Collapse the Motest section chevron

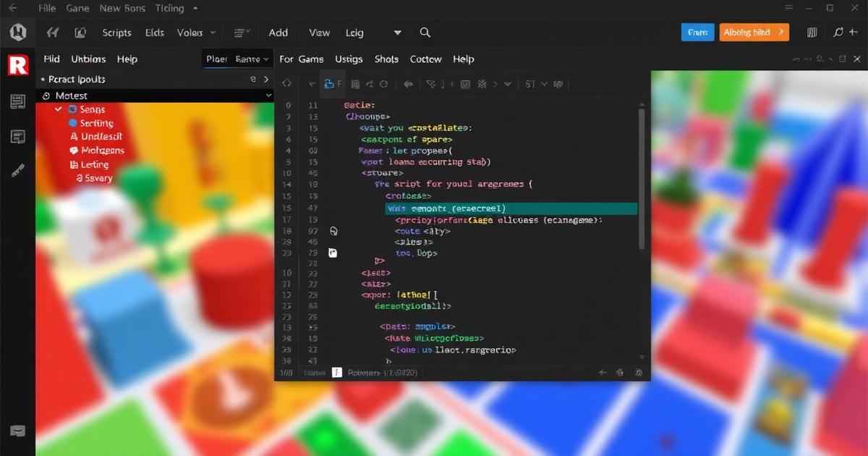pyautogui.click(x=268, y=96)
